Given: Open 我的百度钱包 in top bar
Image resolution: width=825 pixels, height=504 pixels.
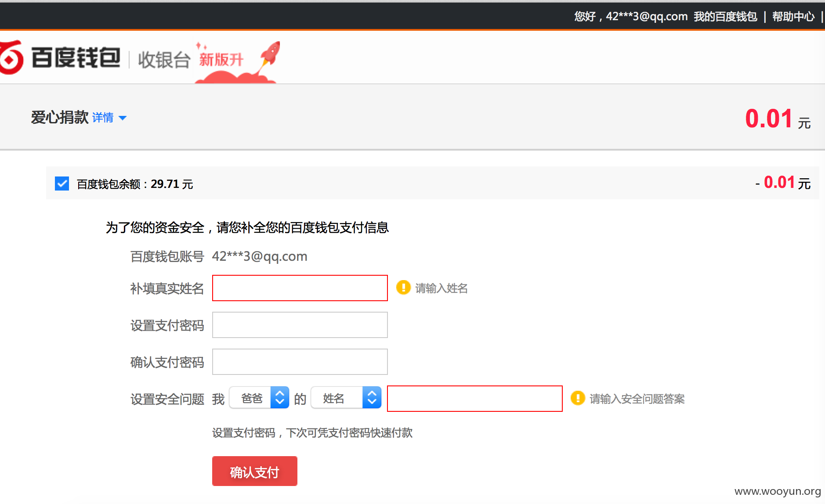Looking at the screenshot, I should [725, 16].
